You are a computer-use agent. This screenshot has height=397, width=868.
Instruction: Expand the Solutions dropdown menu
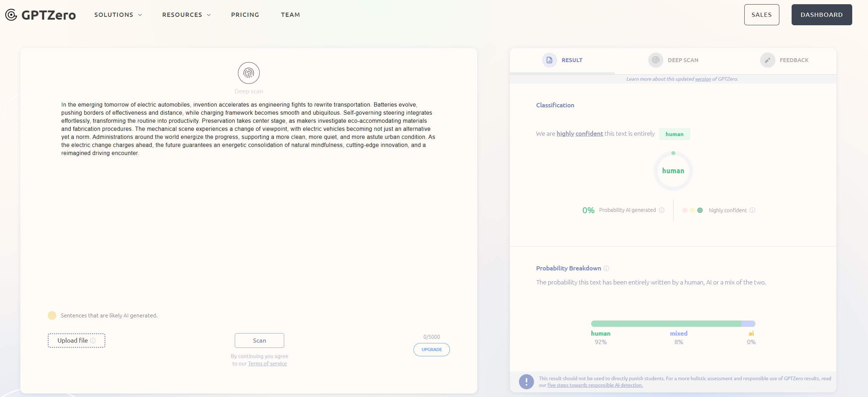(118, 15)
